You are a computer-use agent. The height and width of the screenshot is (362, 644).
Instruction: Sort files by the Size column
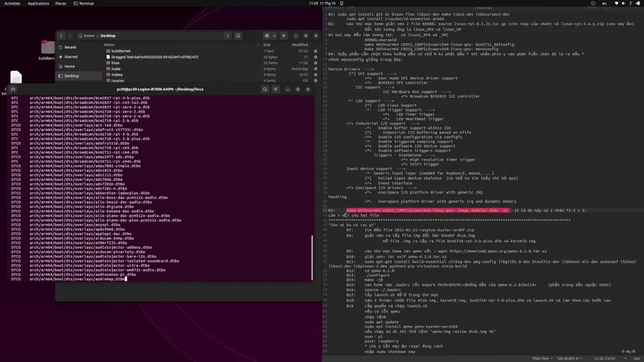267,45
